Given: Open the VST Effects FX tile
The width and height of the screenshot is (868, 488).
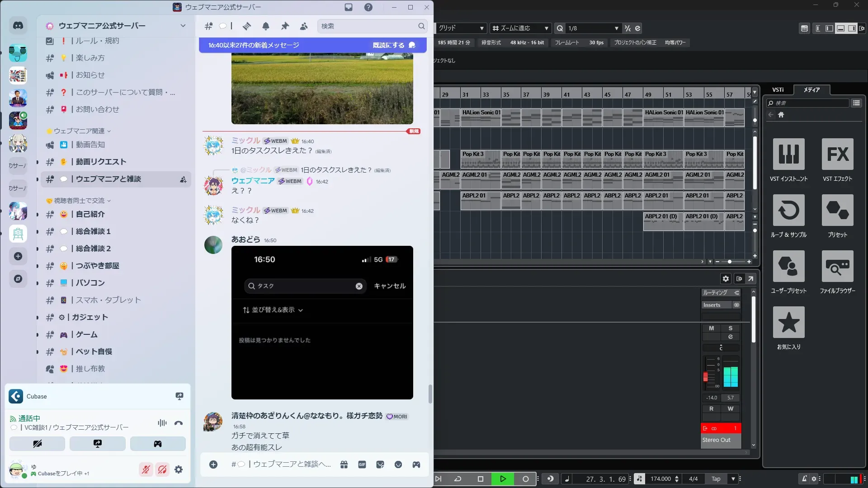Looking at the screenshot, I should click(837, 155).
